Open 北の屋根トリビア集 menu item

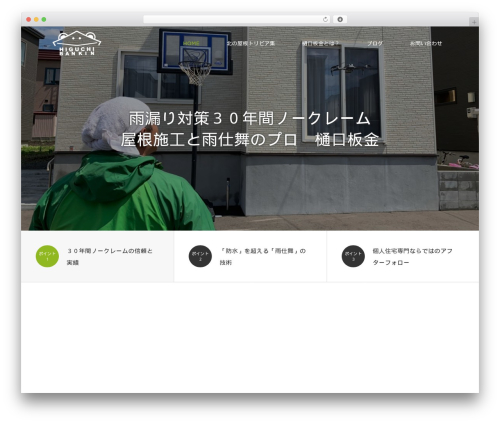coord(251,43)
